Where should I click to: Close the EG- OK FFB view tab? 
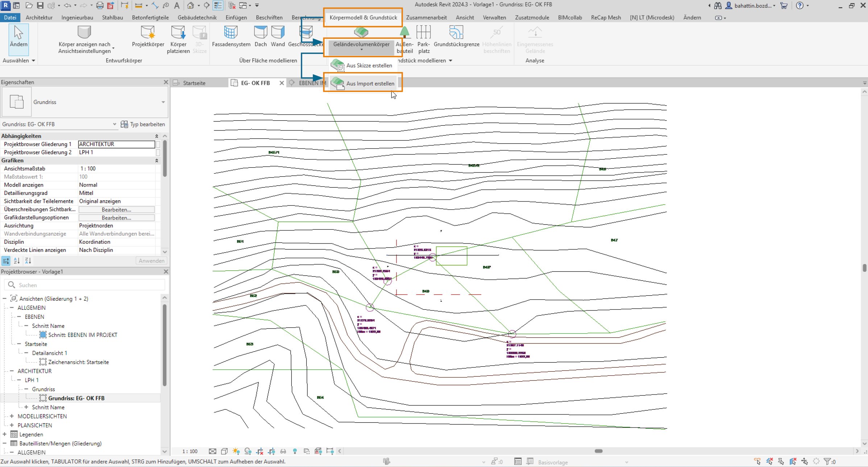(x=282, y=83)
